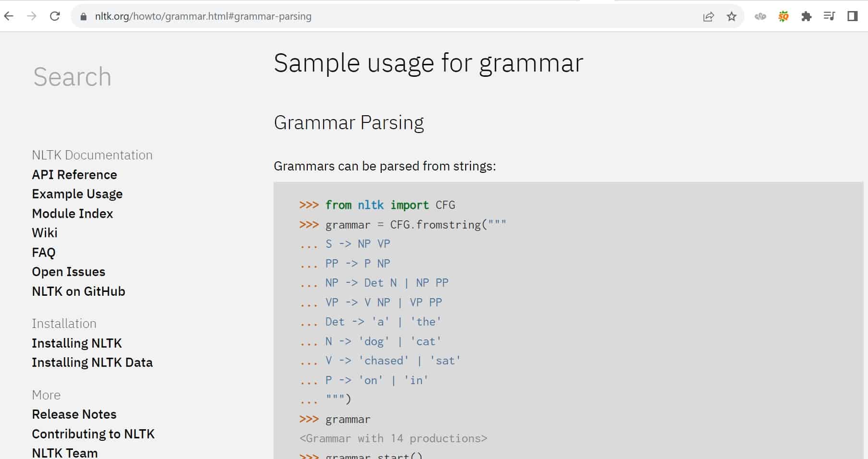Viewport: 868px width, 459px height.
Task: Click the forward navigation arrow
Action: [x=31, y=16]
